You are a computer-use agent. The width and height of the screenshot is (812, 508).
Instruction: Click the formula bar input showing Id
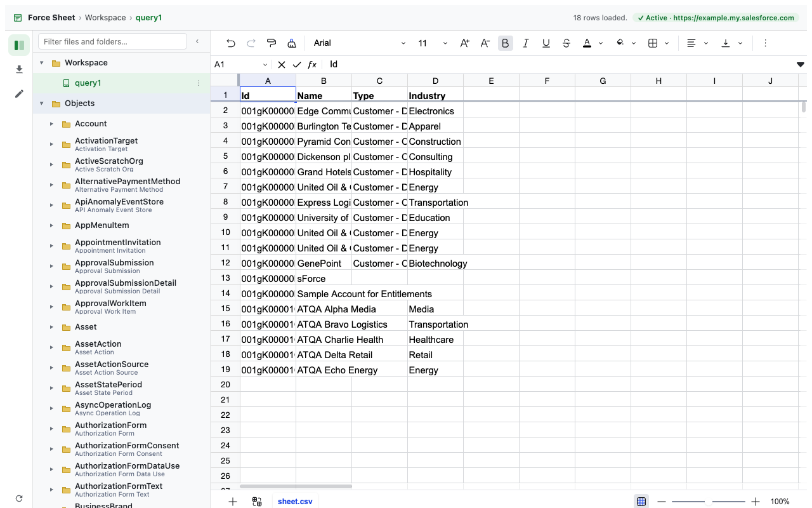558,65
